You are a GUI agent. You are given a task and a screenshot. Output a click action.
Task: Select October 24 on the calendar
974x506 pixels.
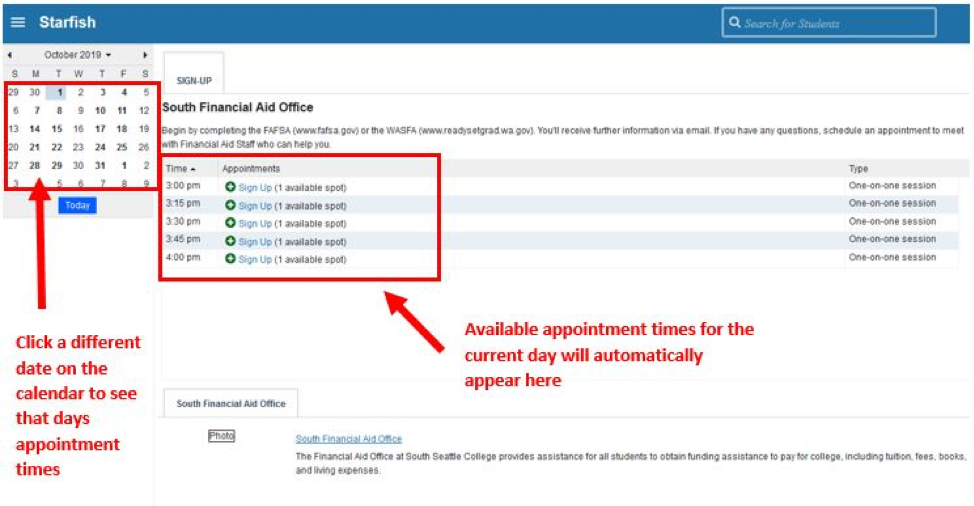pos(101,147)
